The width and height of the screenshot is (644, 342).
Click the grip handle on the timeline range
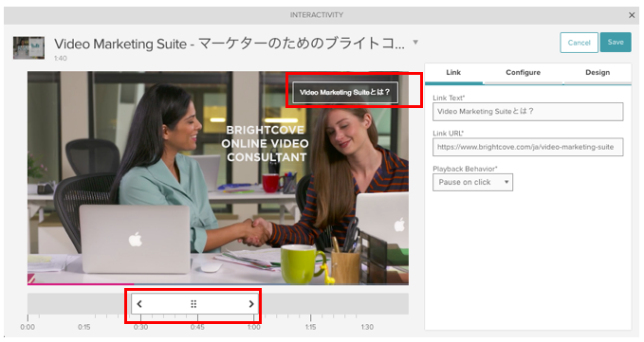pyautogui.click(x=193, y=304)
